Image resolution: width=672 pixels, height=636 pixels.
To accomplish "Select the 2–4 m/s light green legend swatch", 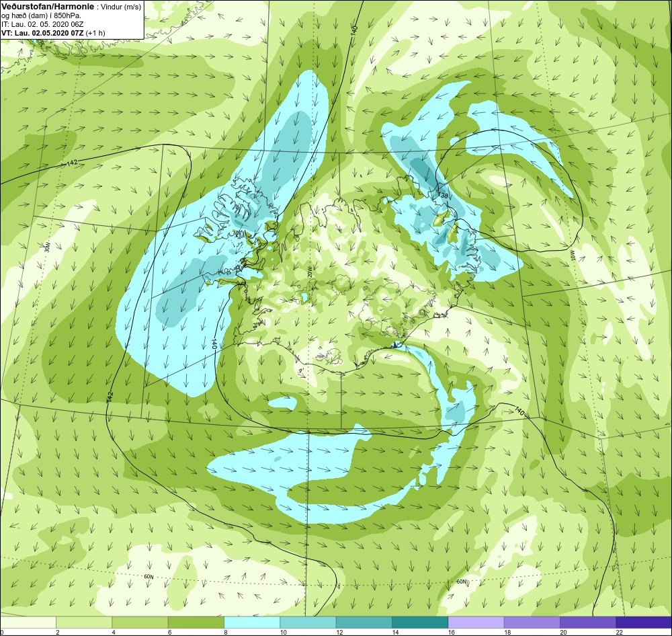I will tap(84, 621).
